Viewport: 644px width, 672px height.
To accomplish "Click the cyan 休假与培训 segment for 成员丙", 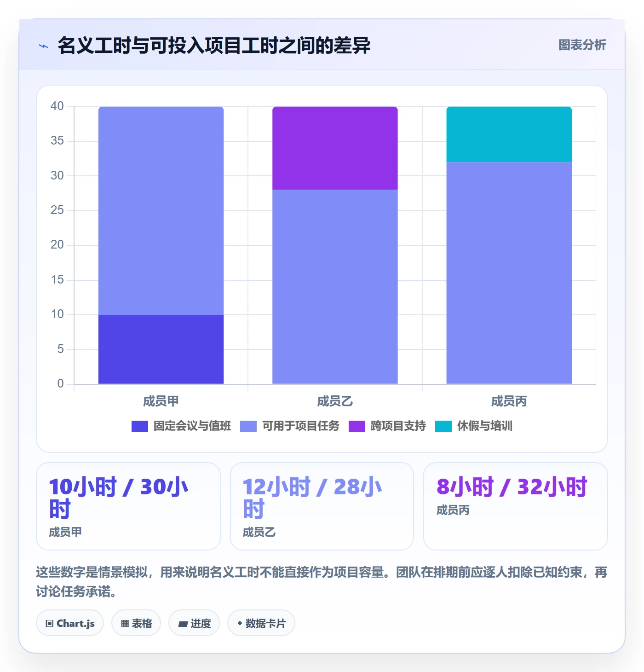I will click(509, 134).
